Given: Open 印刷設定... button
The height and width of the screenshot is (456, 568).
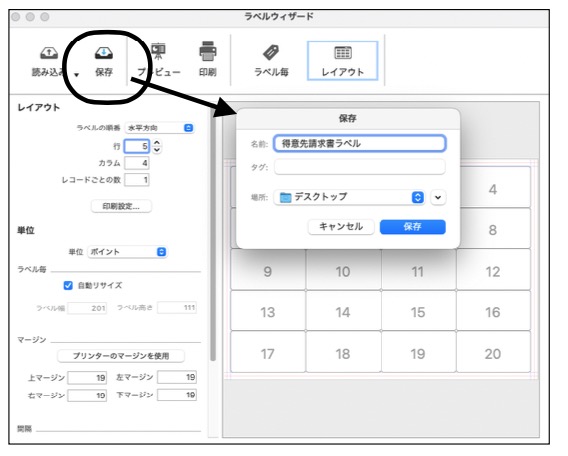Looking at the screenshot, I should pos(121,206).
